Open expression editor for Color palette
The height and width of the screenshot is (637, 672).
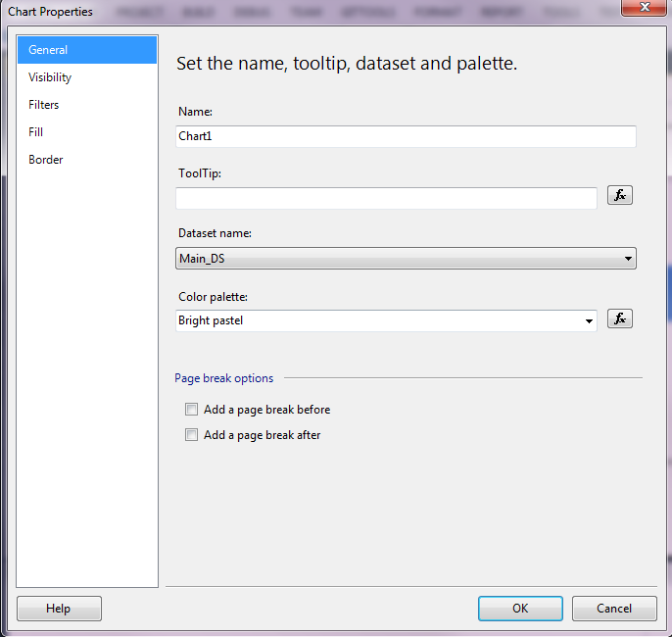pos(620,318)
